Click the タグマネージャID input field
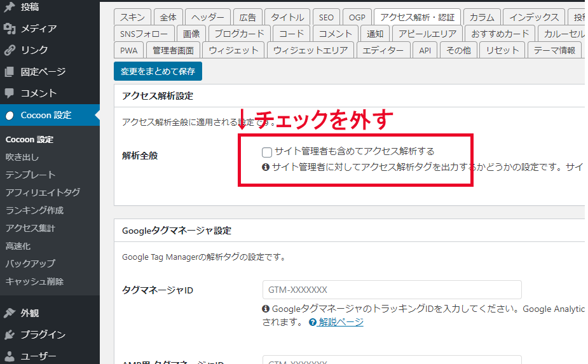This screenshot has height=364, width=588. 392,290
